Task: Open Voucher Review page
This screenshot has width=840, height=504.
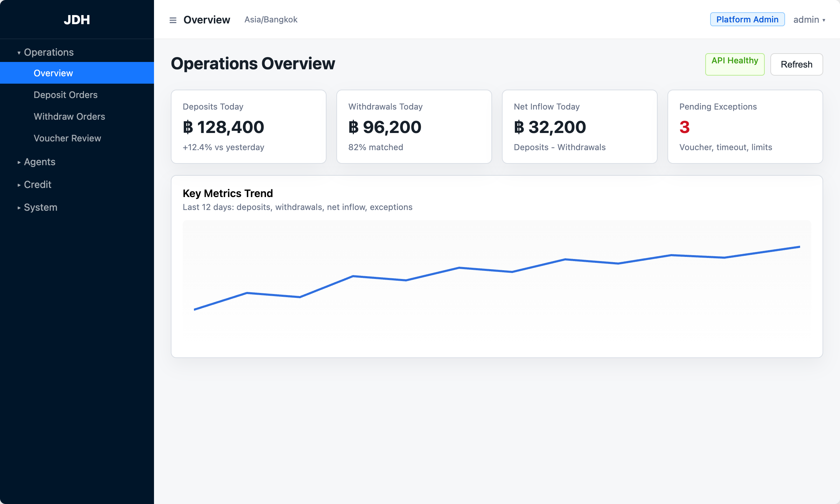Action: point(77,138)
